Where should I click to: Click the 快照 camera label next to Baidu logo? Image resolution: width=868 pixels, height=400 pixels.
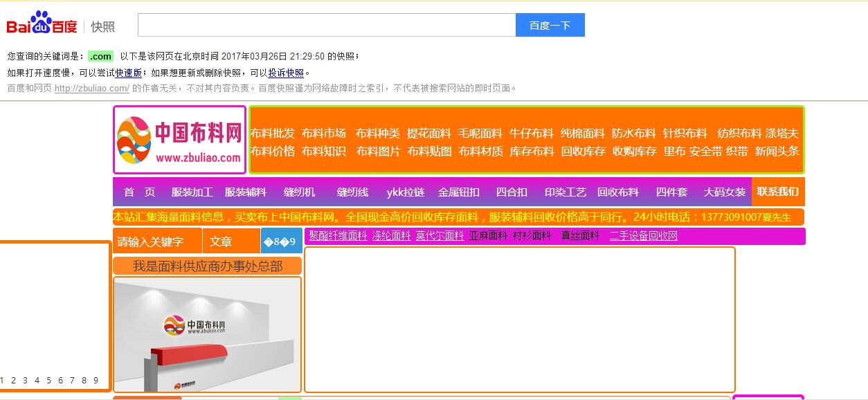102,26
